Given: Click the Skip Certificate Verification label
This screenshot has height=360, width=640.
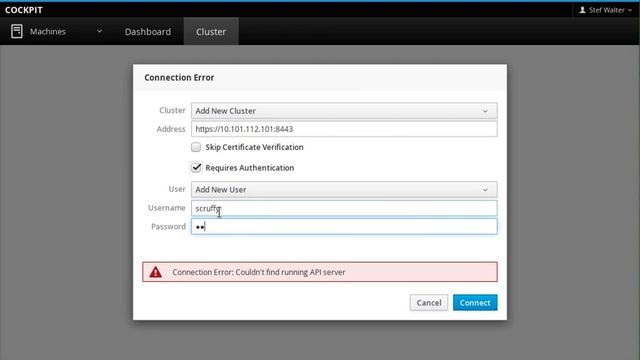Looking at the screenshot, I should pos(254,147).
